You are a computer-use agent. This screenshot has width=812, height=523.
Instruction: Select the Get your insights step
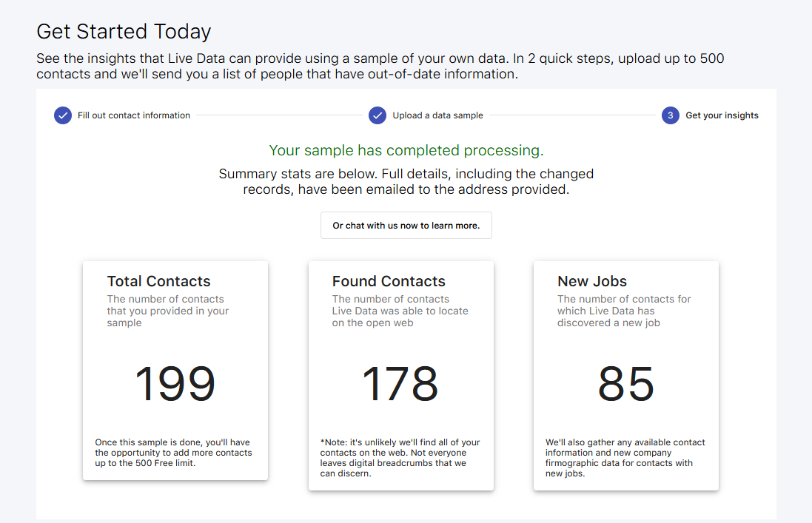722,115
